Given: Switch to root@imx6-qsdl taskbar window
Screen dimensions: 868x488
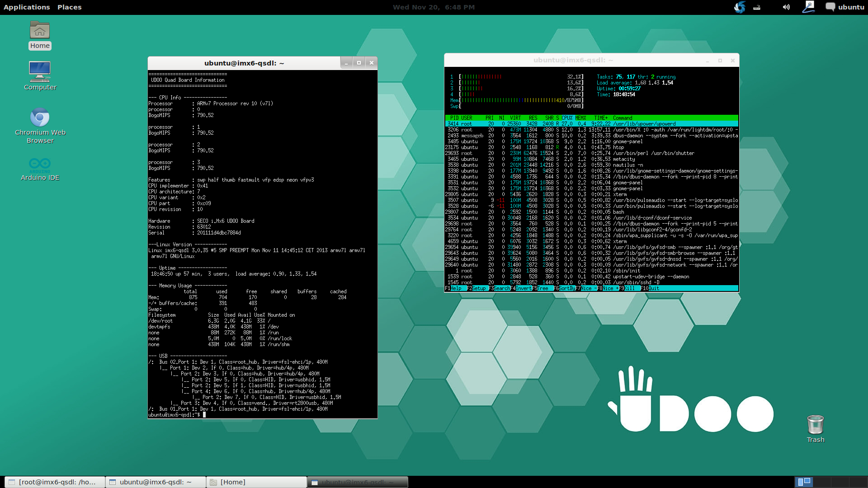Looking at the screenshot, I should pyautogui.click(x=54, y=482).
